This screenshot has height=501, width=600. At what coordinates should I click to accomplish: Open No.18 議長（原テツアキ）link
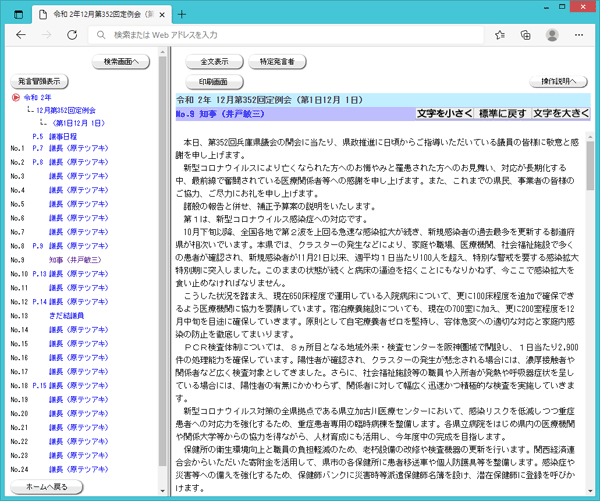tap(78, 386)
